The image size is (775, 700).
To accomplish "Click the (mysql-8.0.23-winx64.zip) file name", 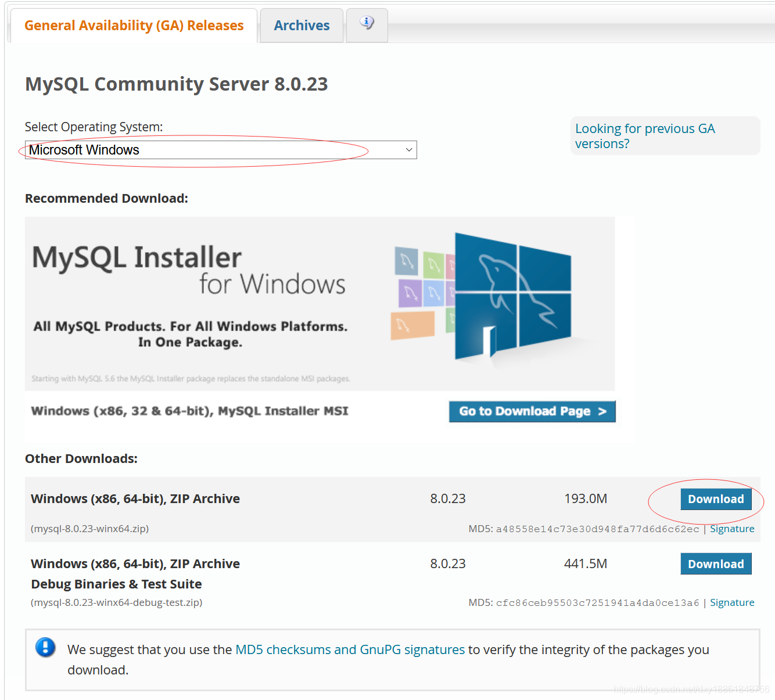I will point(90,529).
